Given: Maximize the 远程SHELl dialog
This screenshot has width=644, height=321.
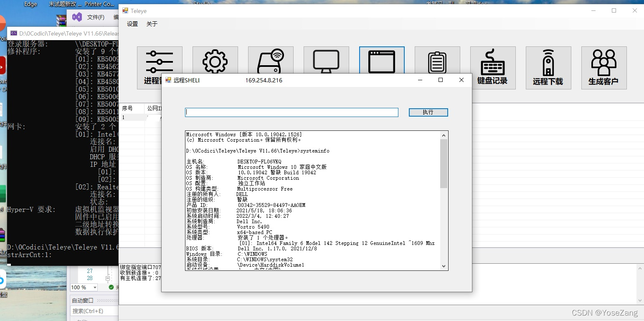Looking at the screenshot, I should [x=440, y=80].
